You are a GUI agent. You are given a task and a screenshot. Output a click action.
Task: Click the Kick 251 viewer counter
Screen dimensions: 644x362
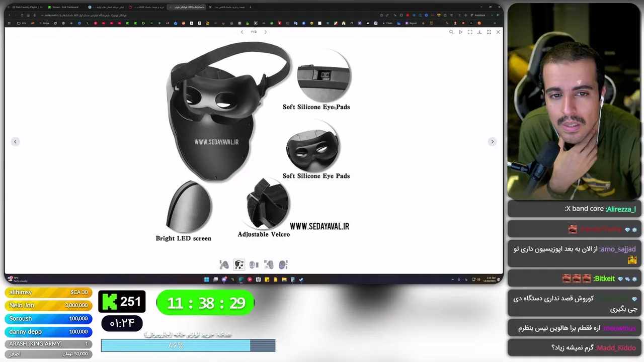pyautogui.click(x=122, y=302)
